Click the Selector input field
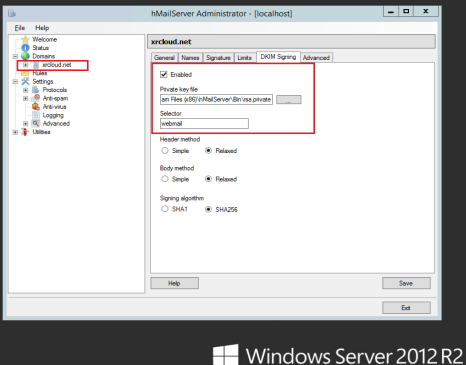466x365 pixels. click(x=204, y=123)
